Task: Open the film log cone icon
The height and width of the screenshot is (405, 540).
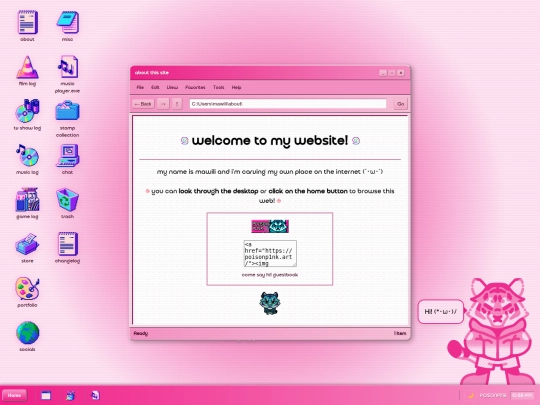Action: [x=28, y=67]
